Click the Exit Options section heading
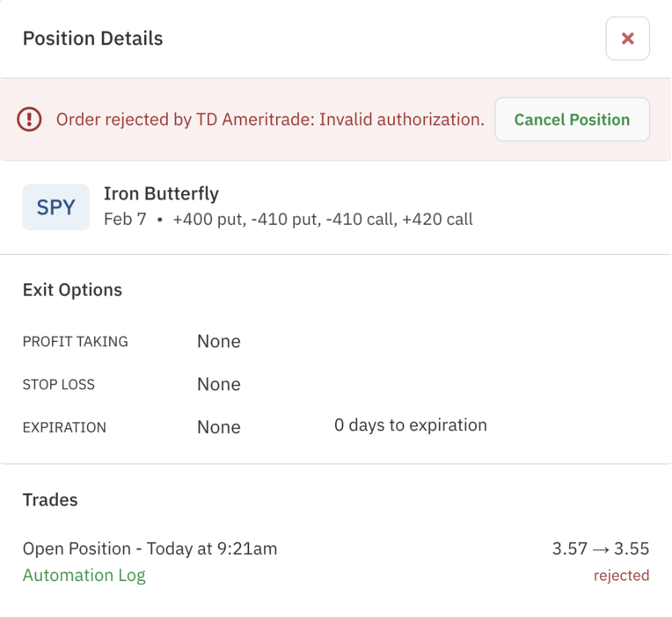 point(72,290)
